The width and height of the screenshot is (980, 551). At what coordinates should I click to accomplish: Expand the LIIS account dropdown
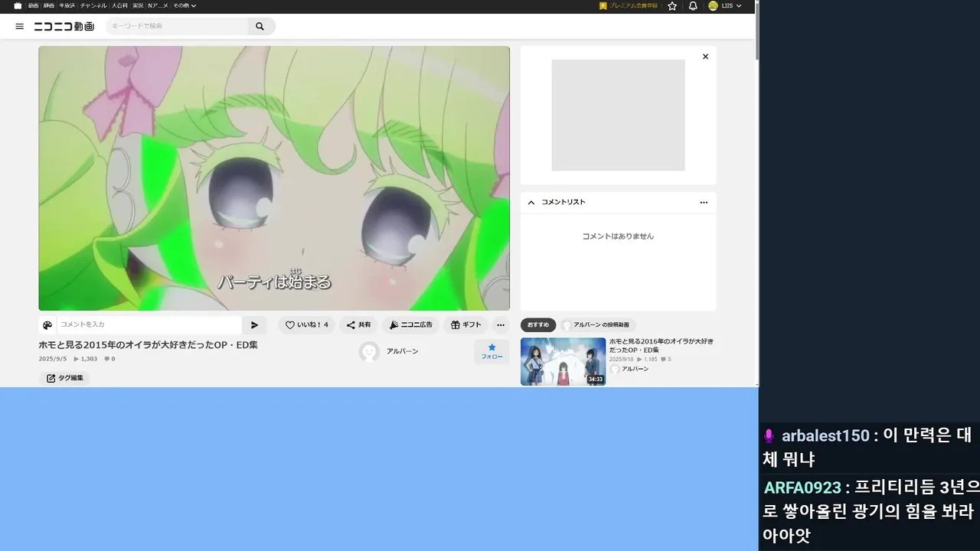(x=730, y=5)
